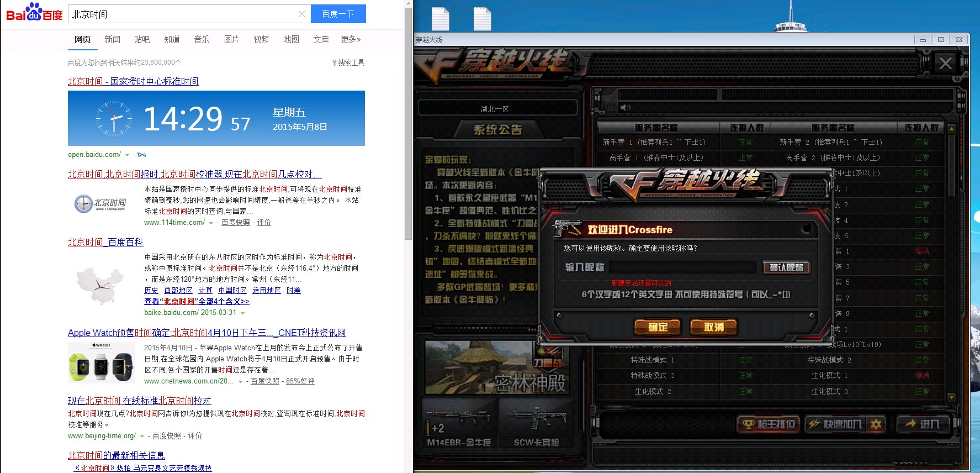
Task: Open the 新闻 tab on Baidu
Action: tap(112, 39)
